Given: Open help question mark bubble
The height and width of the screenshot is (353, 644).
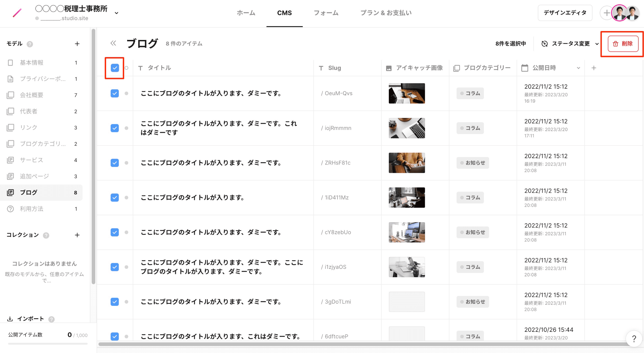Looking at the screenshot, I should pyautogui.click(x=634, y=339).
